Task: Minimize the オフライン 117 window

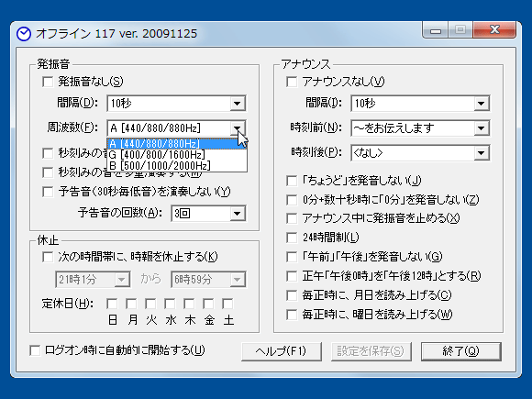Action: pyautogui.click(x=436, y=30)
